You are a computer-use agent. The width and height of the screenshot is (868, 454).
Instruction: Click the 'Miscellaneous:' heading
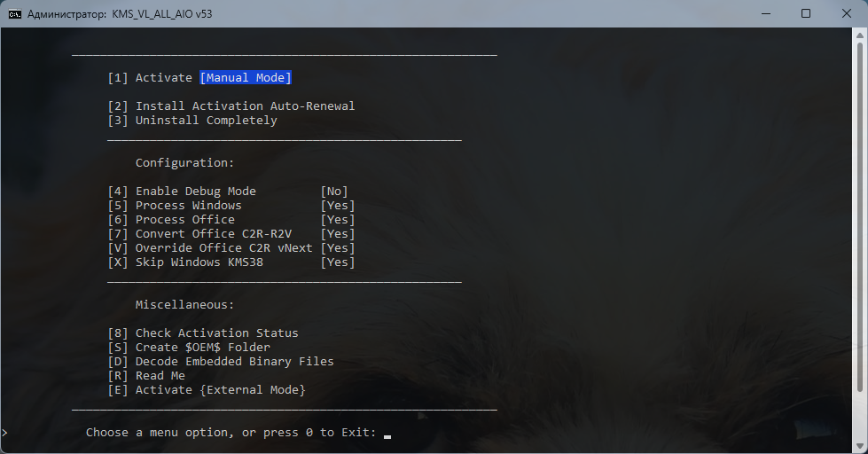pyautogui.click(x=185, y=304)
